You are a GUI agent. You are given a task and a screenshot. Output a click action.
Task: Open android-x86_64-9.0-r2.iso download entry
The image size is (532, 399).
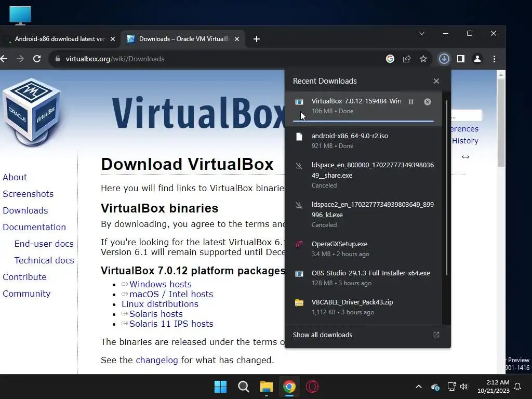click(363, 140)
